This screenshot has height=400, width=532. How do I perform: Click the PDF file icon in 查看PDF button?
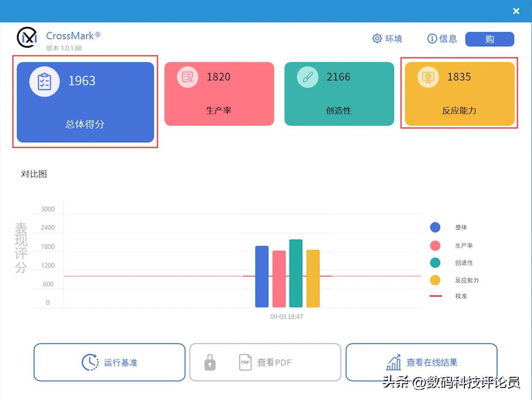[x=245, y=362]
